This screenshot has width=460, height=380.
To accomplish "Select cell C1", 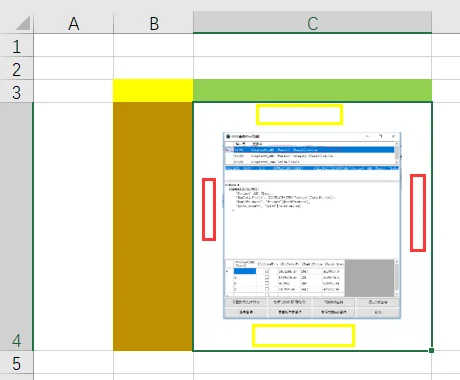I will point(312,45).
